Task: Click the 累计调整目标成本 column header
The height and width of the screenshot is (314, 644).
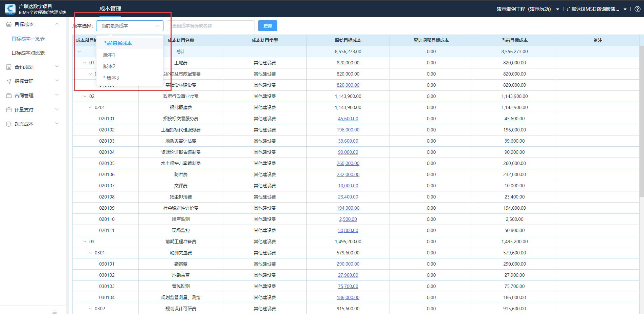Action: 431,40
